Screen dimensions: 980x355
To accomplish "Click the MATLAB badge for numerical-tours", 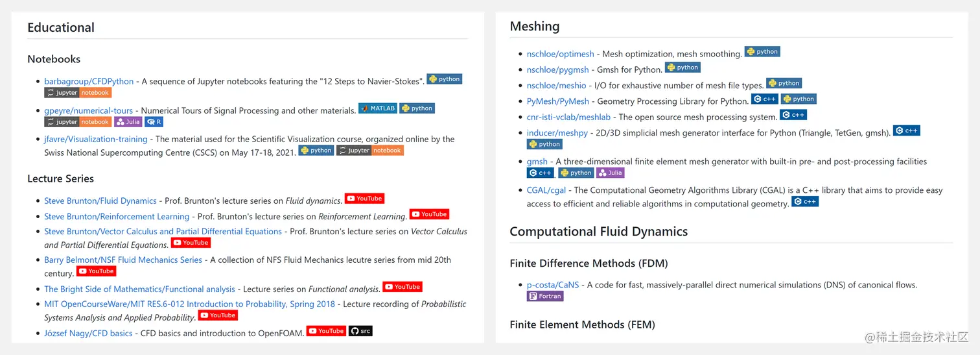I will pyautogui.click(x=378, y=108).
